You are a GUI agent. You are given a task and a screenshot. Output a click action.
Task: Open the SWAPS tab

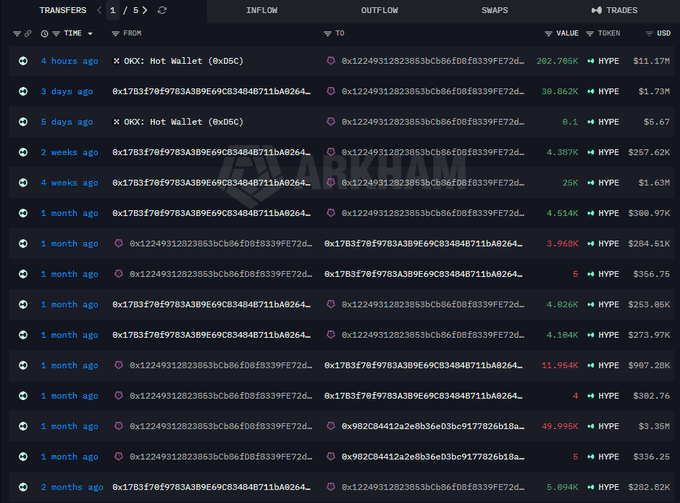[x=494, y=10]
